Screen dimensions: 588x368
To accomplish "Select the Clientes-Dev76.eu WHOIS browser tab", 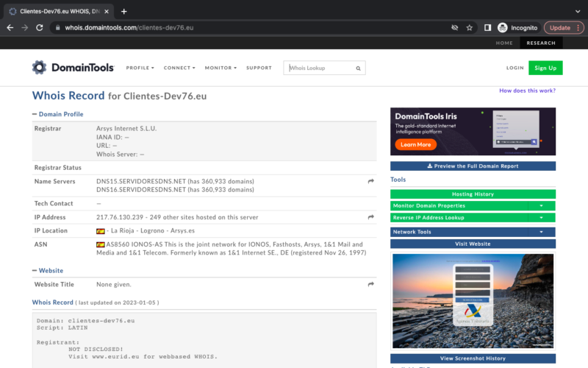I will pyautogui.click(x=60, y=12).
